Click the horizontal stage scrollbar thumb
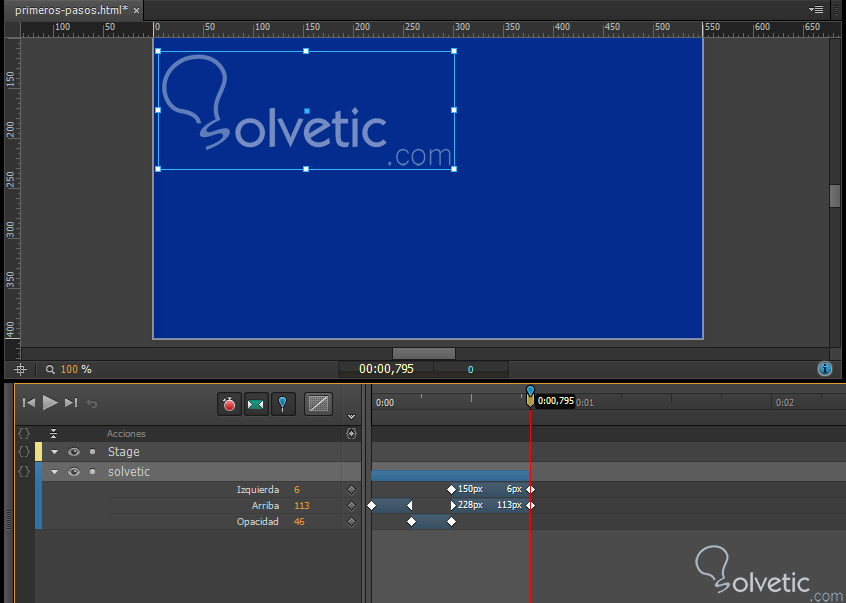The height and width of the screenshot is (603, 846). pyautogui.click(x=424, y=353)
